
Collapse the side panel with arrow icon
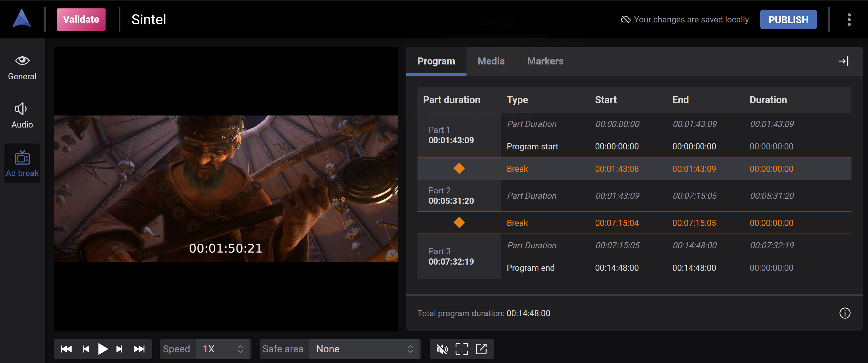[x=843, y=61]
